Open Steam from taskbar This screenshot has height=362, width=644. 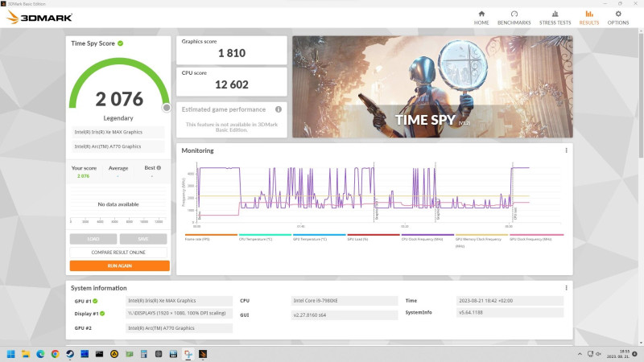click(70, 354)
